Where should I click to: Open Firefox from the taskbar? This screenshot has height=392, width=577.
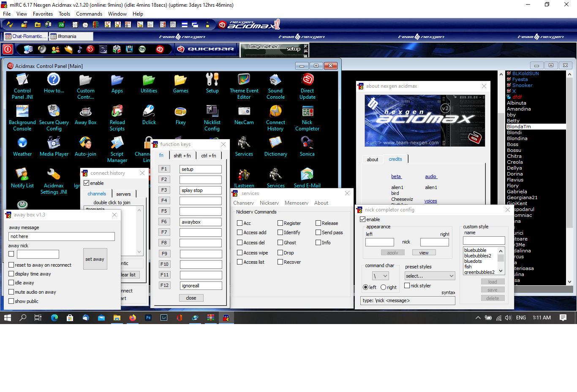tap(133, 318)
